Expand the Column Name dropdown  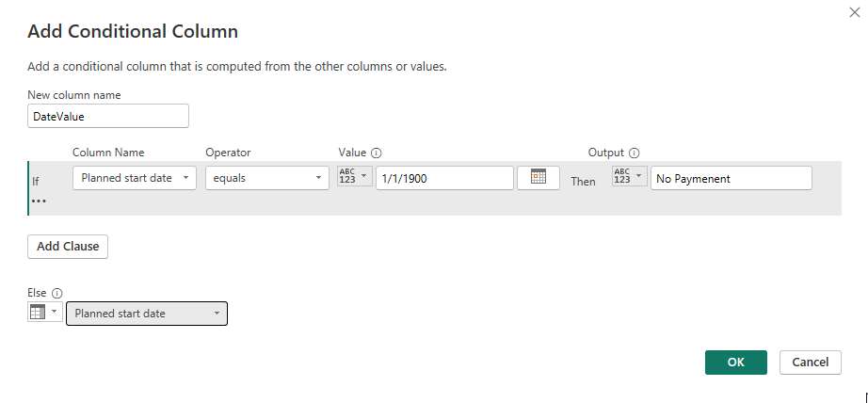[135, 178]
